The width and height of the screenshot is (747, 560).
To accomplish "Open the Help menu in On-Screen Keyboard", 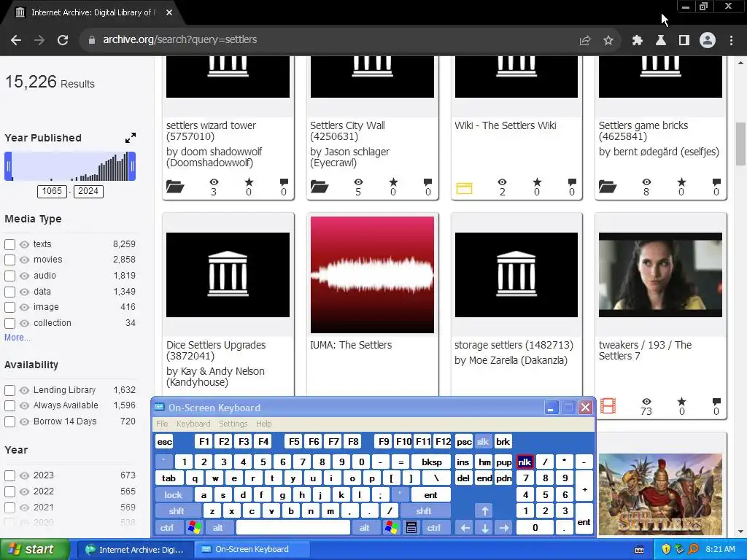I will pyautogui.click(x=263, y=424).
